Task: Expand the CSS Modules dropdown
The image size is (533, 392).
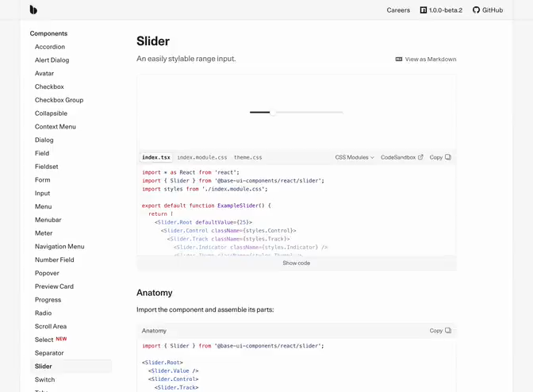Action: [355, 157]
